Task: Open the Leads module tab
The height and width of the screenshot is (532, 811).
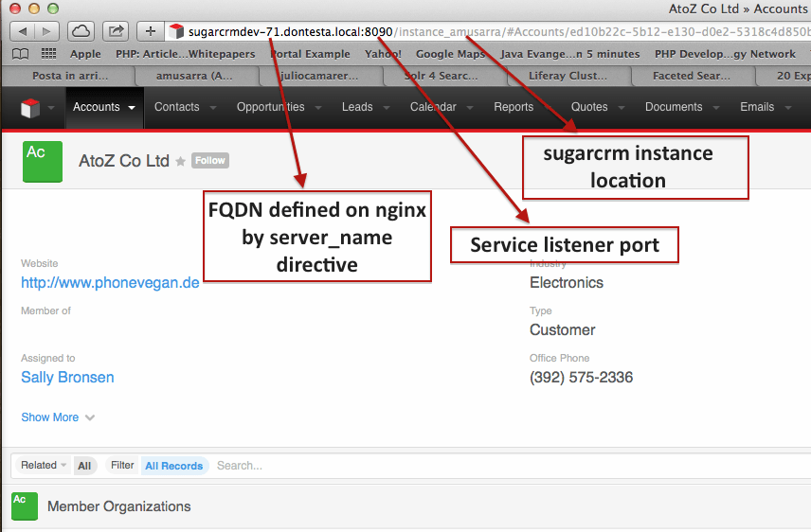Action: point(357,107)
